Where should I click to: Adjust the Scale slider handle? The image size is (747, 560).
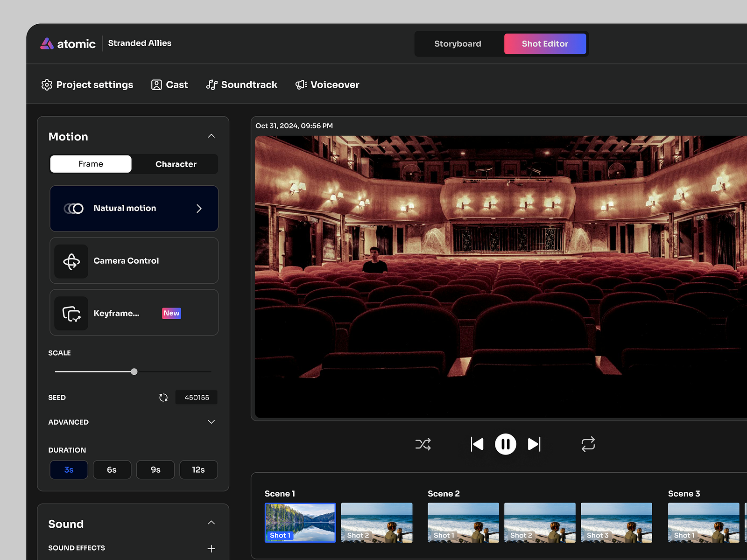[134, 371]
